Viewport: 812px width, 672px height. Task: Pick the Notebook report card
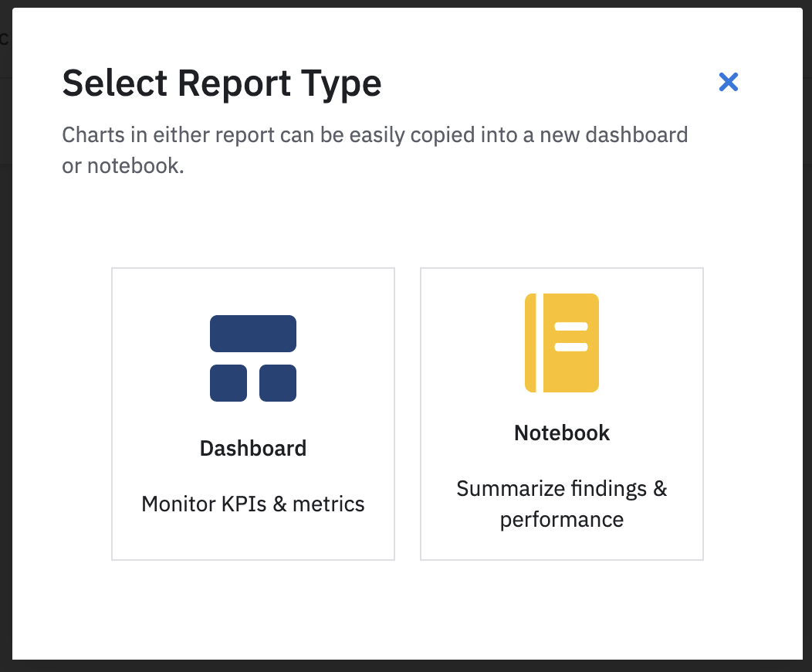pyautogui.click(x=562, y=413)
